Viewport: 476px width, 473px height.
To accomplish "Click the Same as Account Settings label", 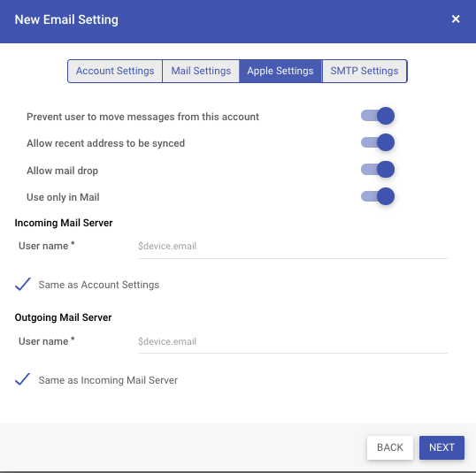I will [99, 285].
